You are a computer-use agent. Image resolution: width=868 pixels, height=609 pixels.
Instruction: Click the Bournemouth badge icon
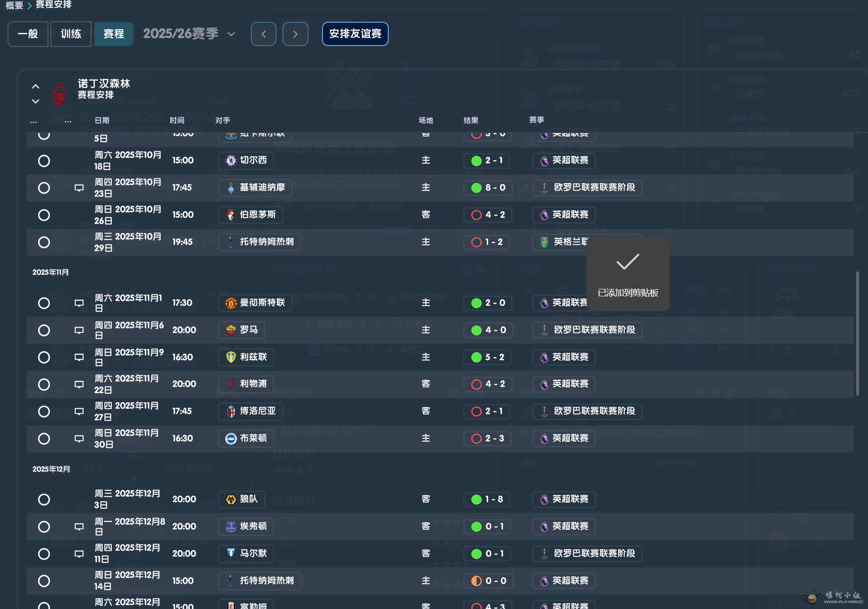pos(230,215)
